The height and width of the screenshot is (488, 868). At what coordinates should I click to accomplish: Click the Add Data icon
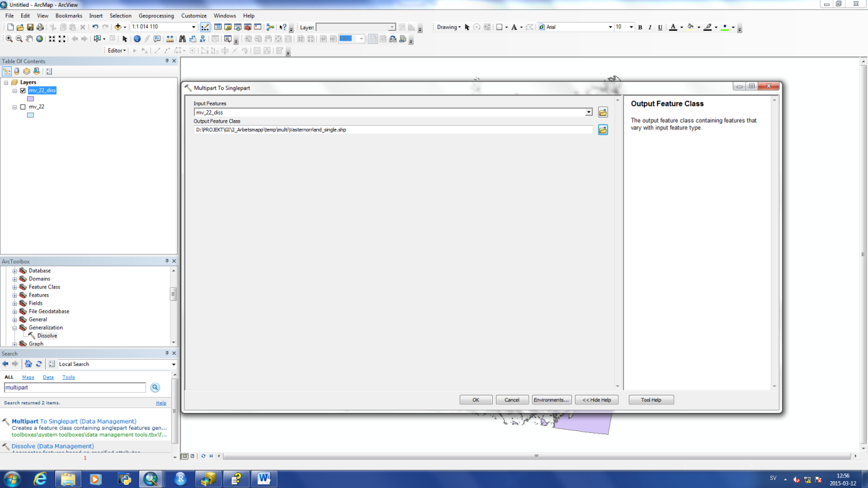tap(118, 27)
